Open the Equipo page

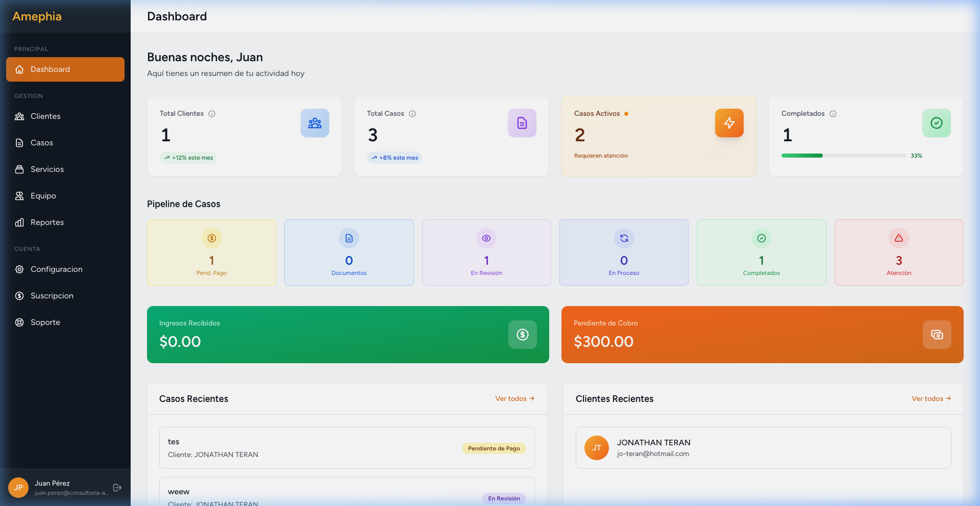click(65, 196)
